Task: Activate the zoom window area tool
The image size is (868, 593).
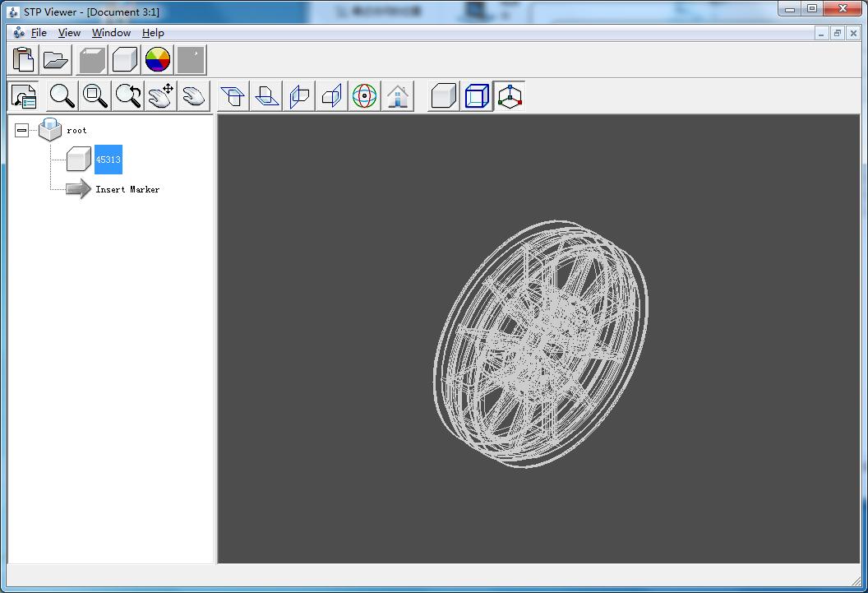Action: coord(95,95)
